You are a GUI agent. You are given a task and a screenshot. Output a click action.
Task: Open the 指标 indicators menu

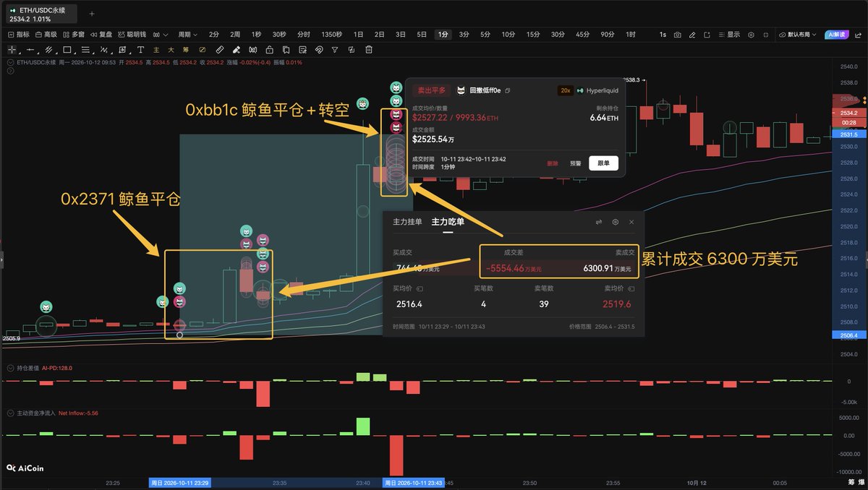[19, 35]
